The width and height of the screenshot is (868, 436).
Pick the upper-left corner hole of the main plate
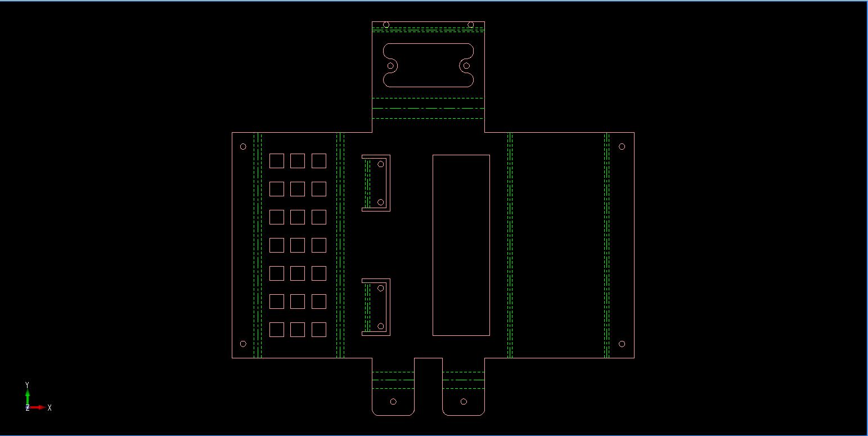pyautogui.click(x=243, y=146)
